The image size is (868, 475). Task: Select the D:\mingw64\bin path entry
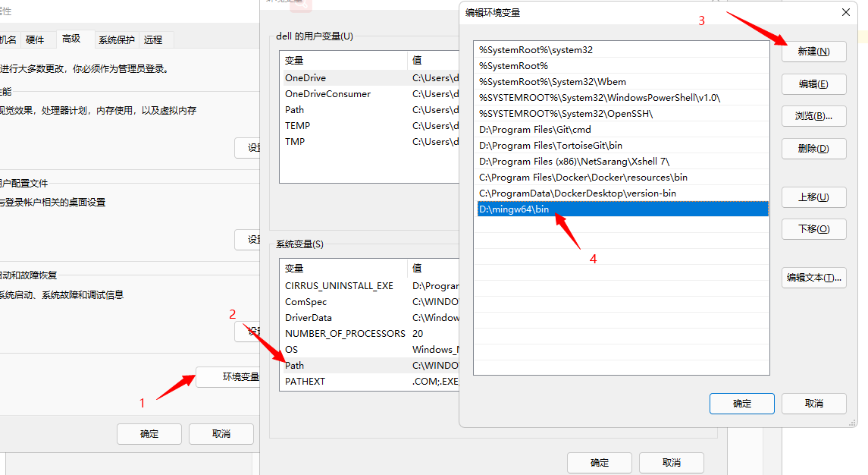[531, 209]
